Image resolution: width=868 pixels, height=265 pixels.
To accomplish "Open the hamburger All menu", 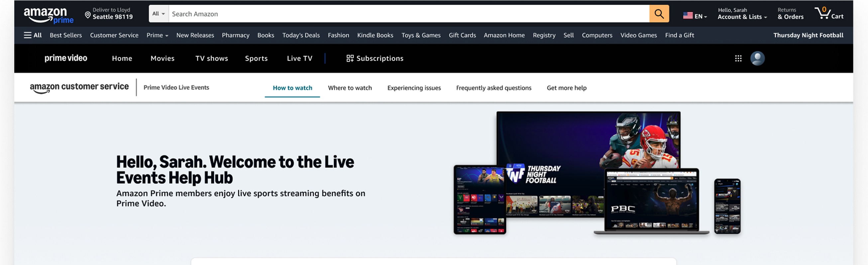I will pyautogui.click(x=33, y=35).
